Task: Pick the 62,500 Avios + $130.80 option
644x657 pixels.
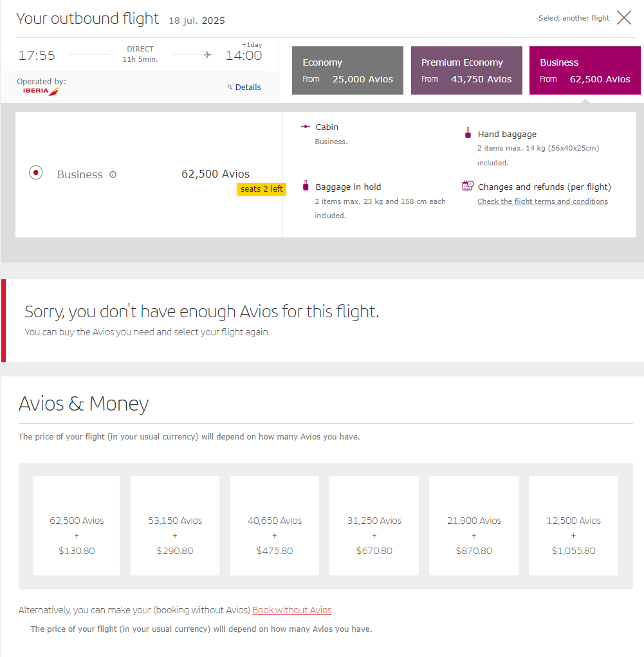Action: coord(77,526)
